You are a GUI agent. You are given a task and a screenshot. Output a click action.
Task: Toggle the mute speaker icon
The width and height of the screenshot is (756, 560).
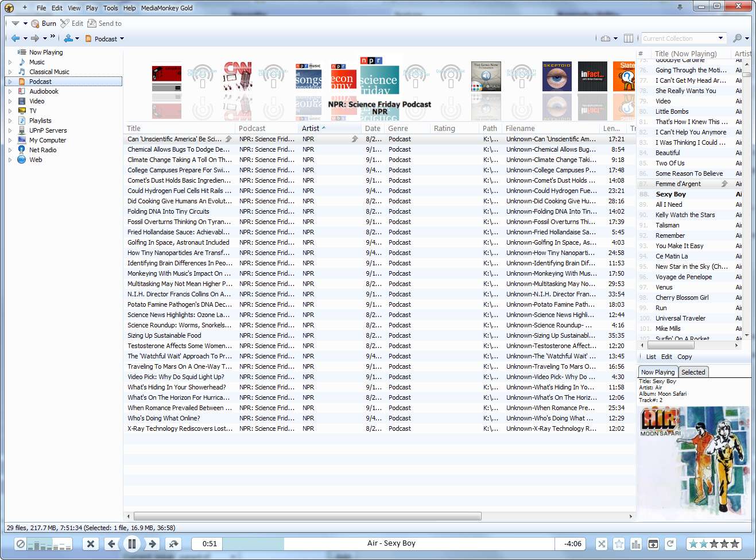(21, 543)
